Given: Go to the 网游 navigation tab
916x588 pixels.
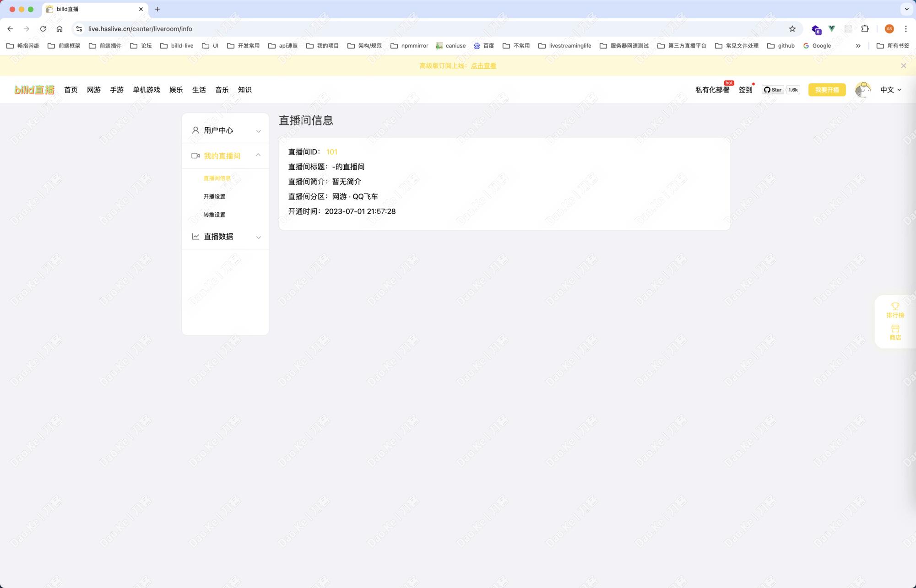Looking at the screenshot, I should pos(94,90).
